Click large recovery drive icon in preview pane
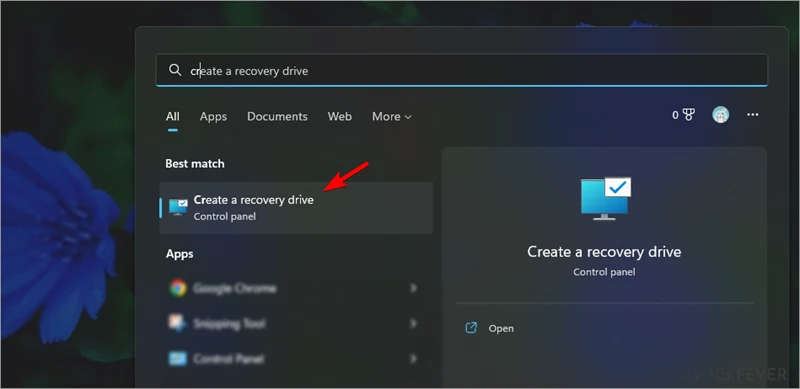This screenshot has width=800, height=389. click(606, 199)
